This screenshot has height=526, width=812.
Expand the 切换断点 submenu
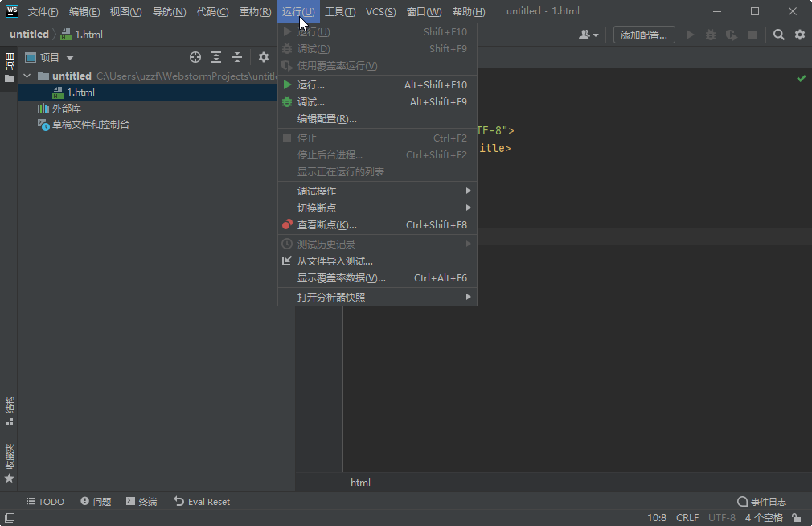pyautogui.click(x=377, y=208)
